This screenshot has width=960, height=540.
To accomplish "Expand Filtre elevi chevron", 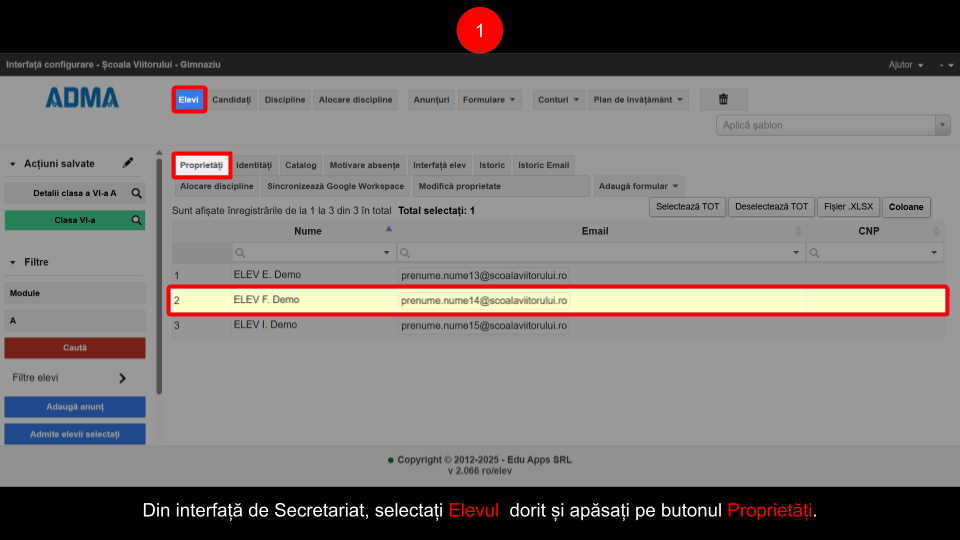I will (122, 378).
